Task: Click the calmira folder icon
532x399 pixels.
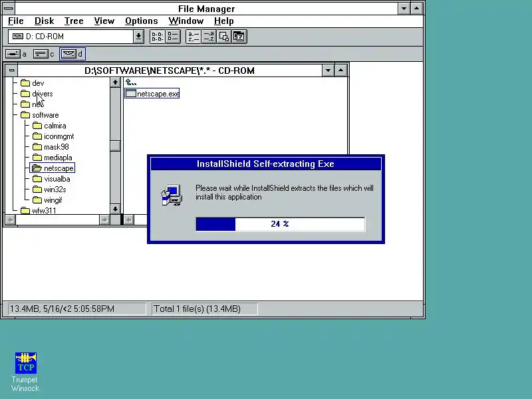Action: [x=37, y=126]
